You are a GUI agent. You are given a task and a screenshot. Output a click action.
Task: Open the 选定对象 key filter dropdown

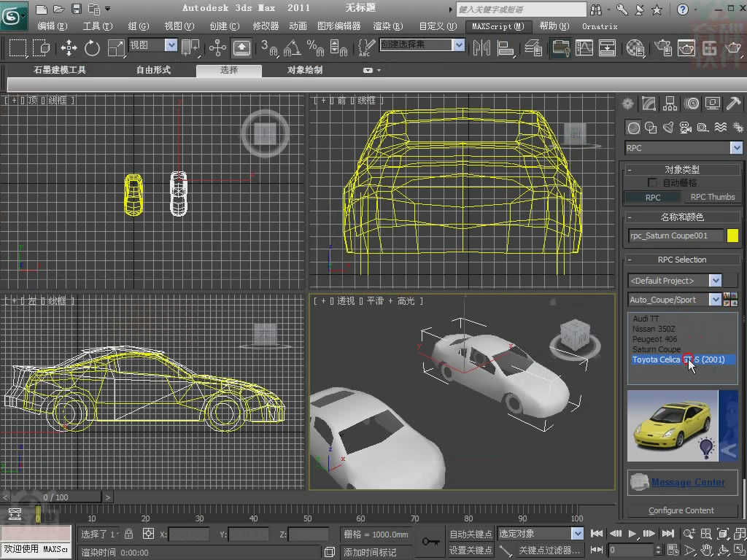tap(578, 533)
